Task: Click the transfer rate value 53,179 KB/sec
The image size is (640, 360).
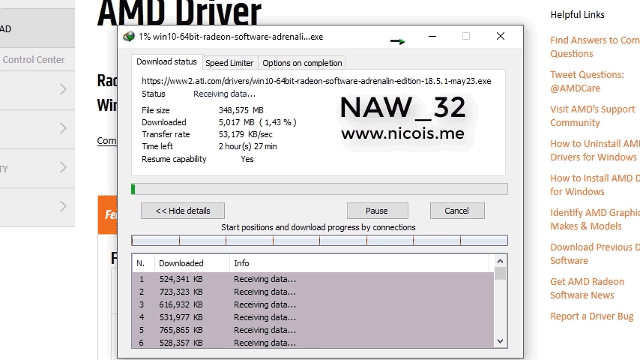Action: [245, 134]
